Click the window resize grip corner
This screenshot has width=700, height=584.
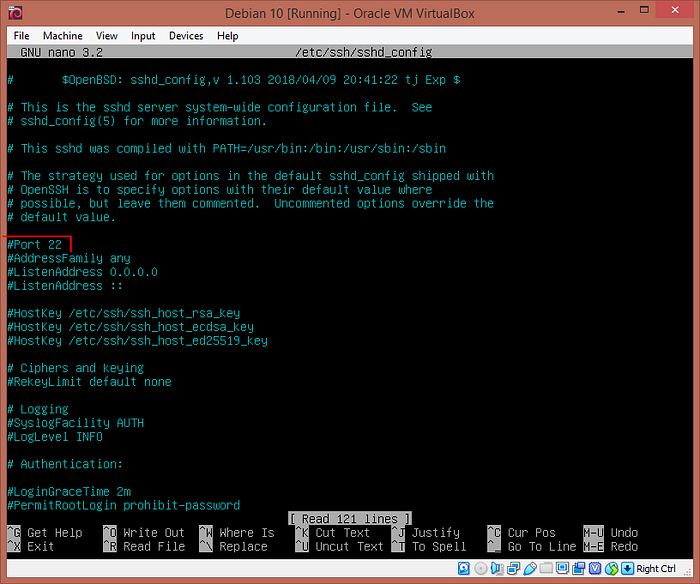pos(688,571)
